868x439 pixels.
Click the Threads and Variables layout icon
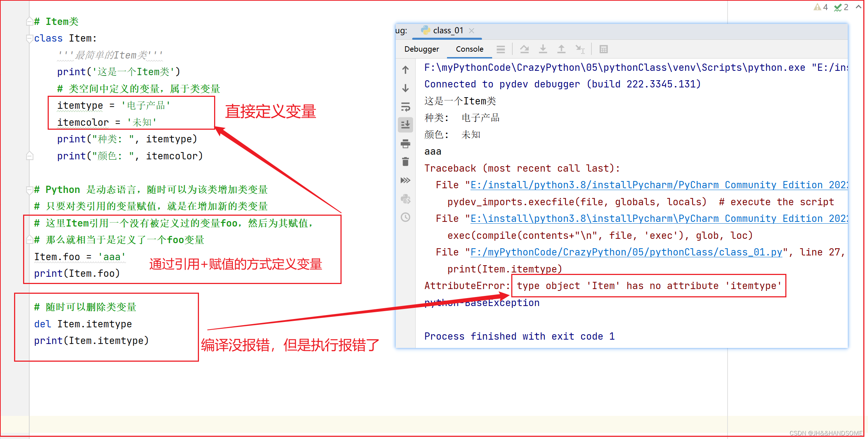pyautogui.click(x=500, y=49)
